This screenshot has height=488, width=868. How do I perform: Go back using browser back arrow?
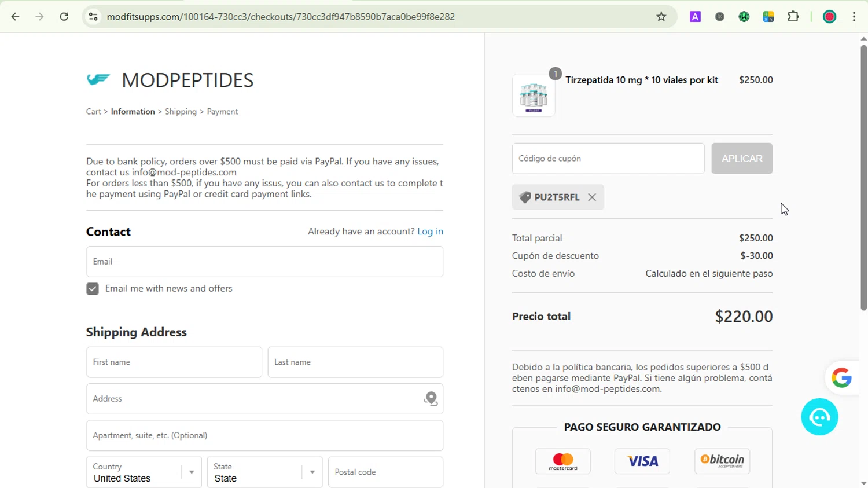pyautogui.click(x=16, y=17)
